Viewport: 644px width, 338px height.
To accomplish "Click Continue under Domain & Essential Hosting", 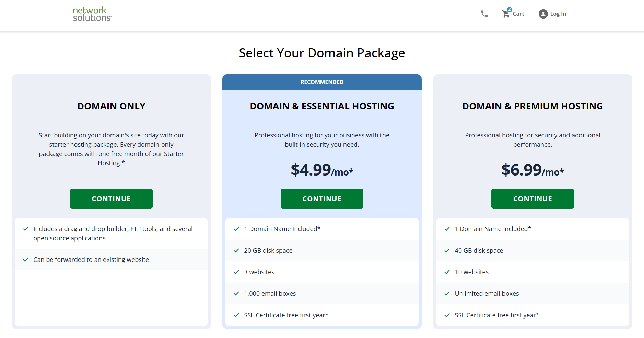I will (321, 198).
